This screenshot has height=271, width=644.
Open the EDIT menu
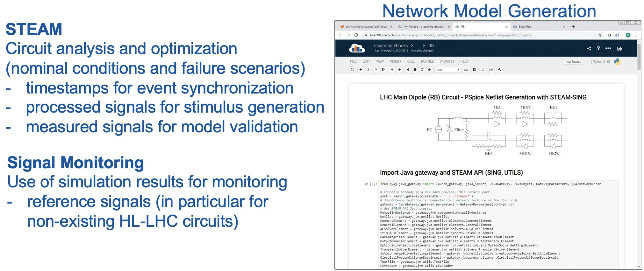click(x=366, y=61)
